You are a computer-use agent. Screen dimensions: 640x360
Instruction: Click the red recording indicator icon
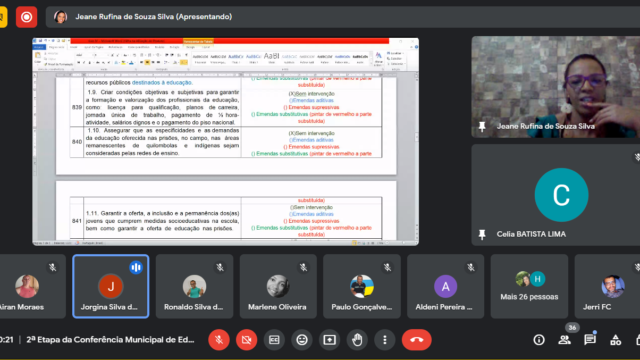coord(27,17)
